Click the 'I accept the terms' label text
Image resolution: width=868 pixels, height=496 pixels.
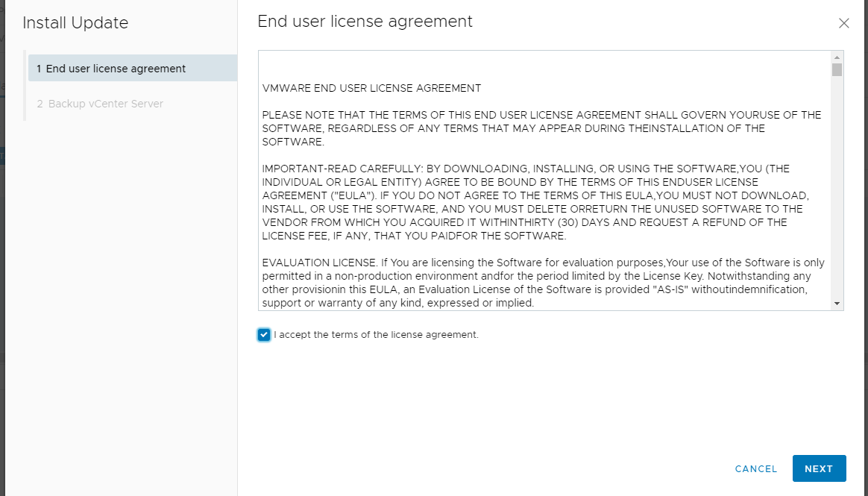click(x=376, y=335)
